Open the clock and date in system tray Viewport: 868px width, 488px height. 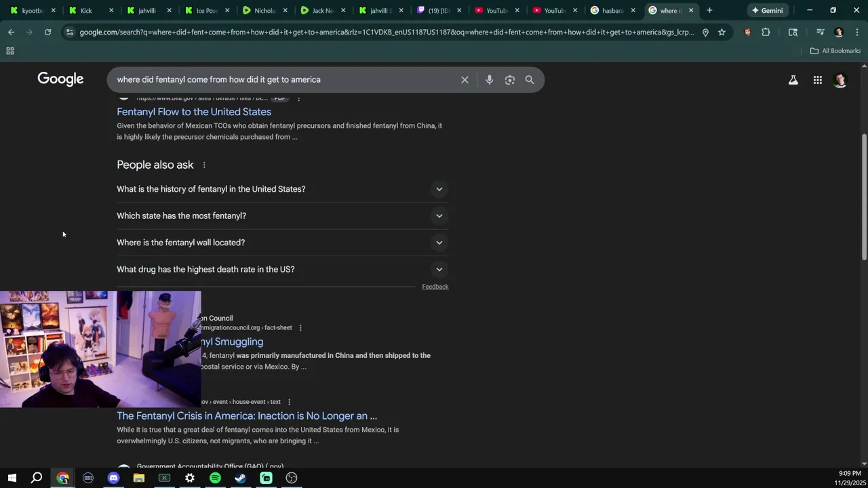click(849, 478)
